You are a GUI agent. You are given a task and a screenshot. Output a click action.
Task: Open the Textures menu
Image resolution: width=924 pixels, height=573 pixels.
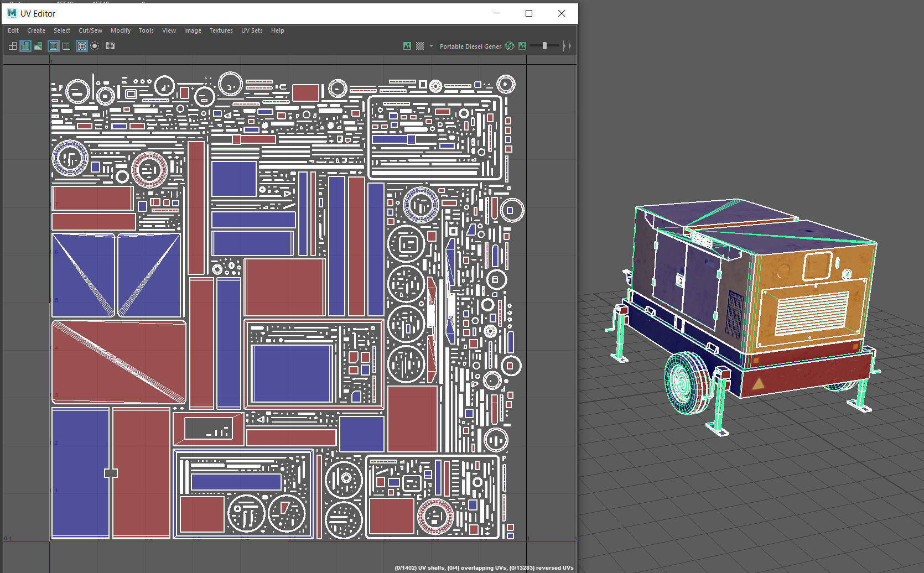pyautogui.click(x=221, y=30)
